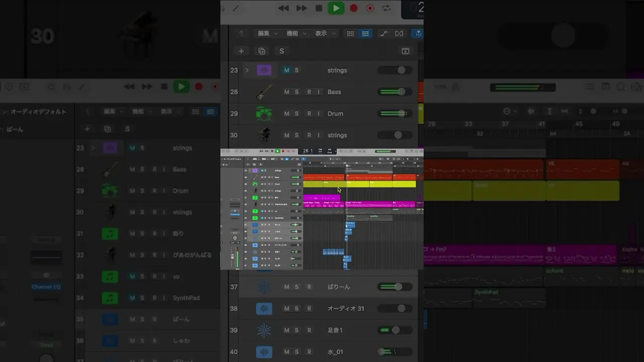Expand the track 23 strings stack
This screenshot has width=644, height=362.
[x=247, y=70]
